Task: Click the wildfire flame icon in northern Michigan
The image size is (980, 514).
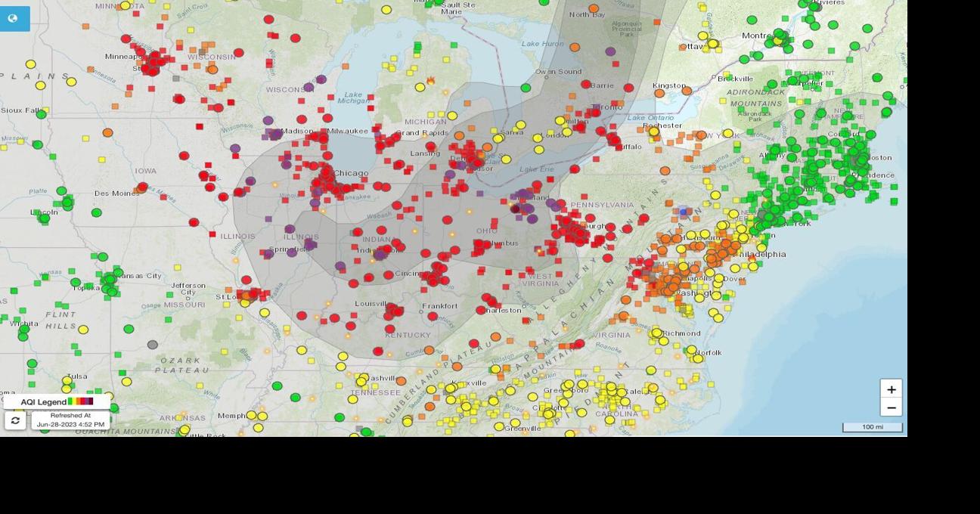Action: 431,80
